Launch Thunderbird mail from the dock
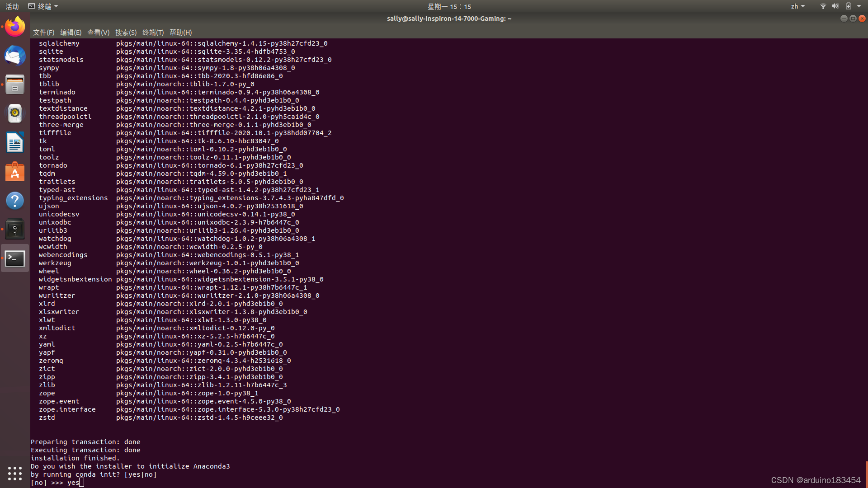868x488 pixels. 15,56
